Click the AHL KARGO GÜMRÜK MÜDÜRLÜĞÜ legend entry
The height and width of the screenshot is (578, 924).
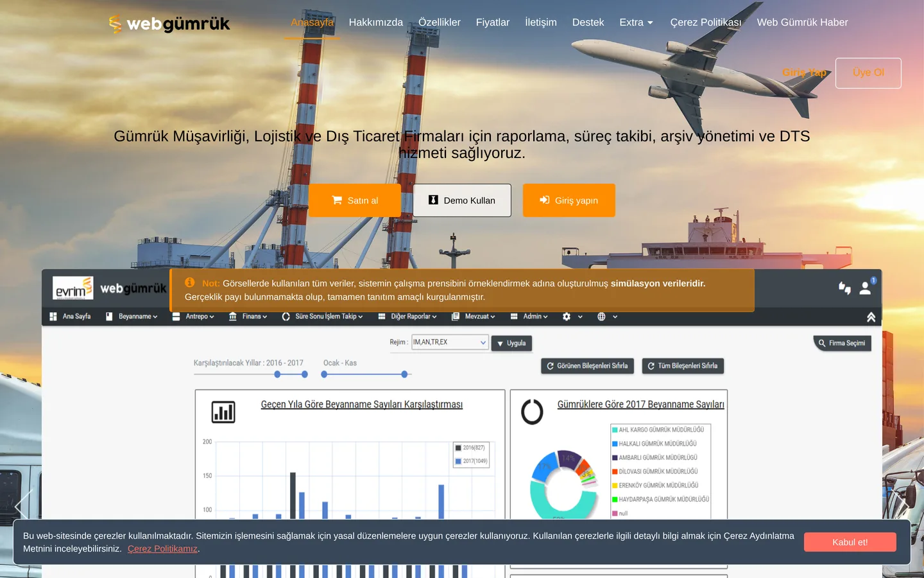(658, 430)
